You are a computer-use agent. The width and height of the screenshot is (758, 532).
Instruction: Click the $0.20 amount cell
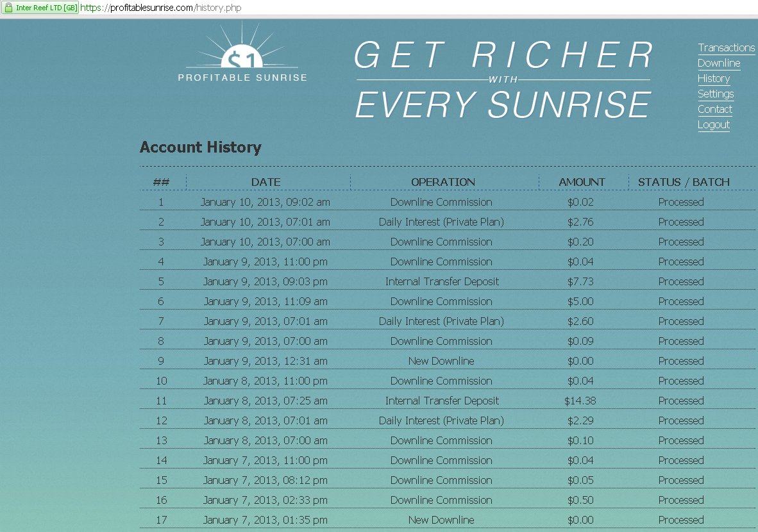(580, 242)
